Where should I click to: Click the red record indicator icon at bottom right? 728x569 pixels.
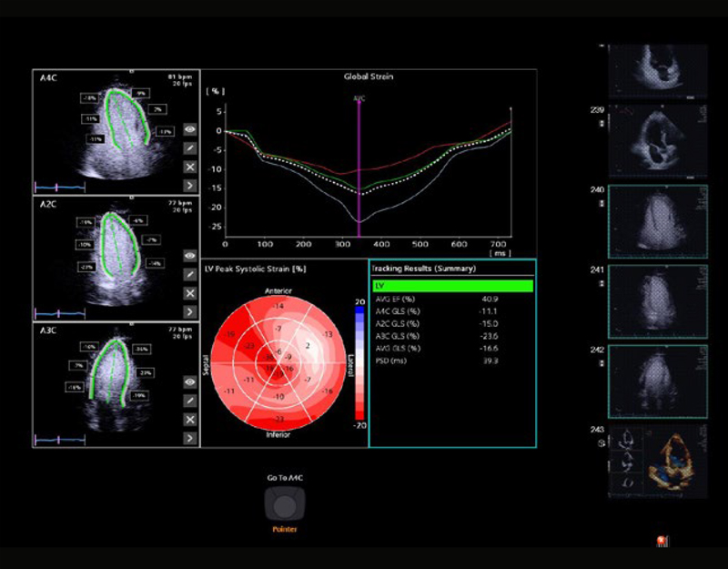pyautogui.click(x=662, y=543)
